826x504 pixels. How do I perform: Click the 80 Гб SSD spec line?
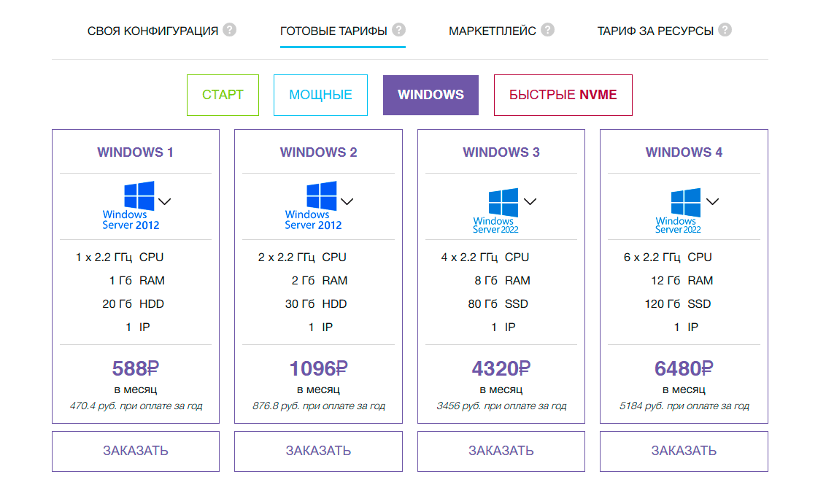498,304
